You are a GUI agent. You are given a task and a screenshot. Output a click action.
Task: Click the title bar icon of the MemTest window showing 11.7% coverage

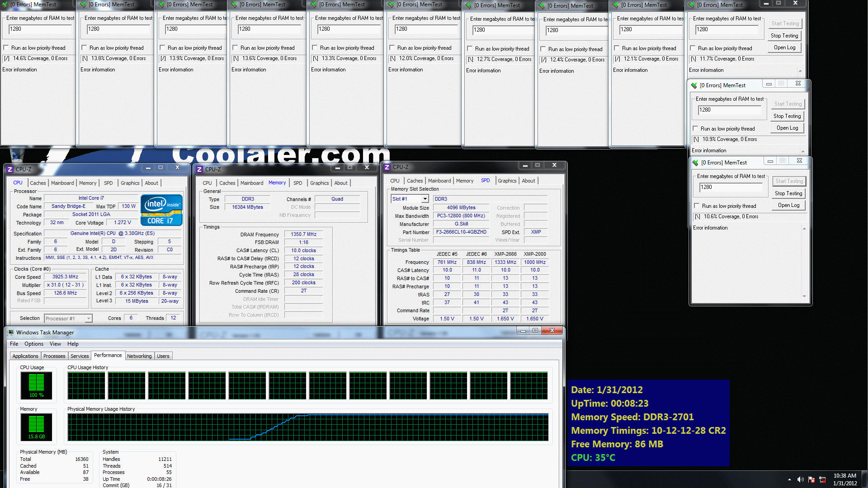(691, 5)
